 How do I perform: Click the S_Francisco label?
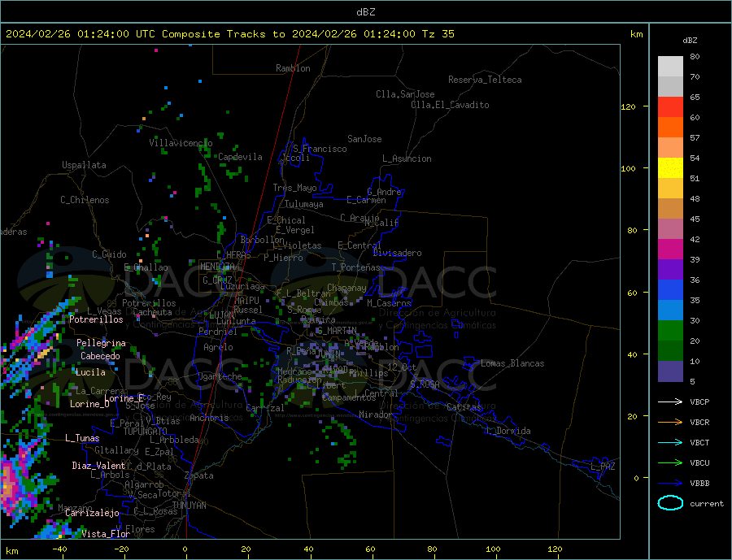[320, 150]
